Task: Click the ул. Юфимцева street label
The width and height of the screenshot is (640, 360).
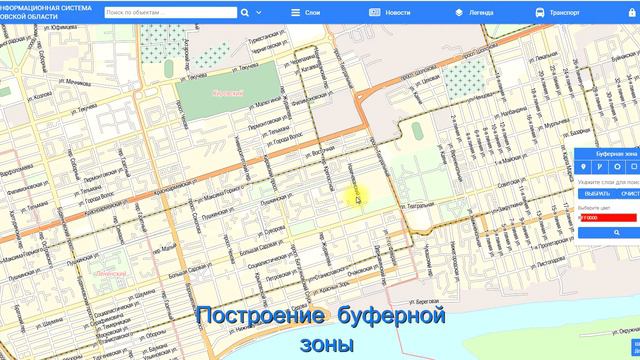Action: [60, 27]
